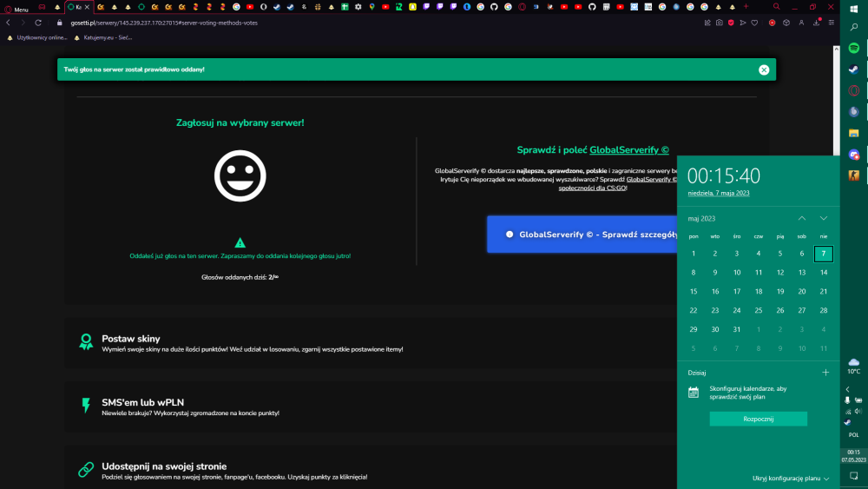Reload the gosetti.pl page
The width and height of the screenshot is (868, 489).
pyautogui.click(x=38, y=23)
